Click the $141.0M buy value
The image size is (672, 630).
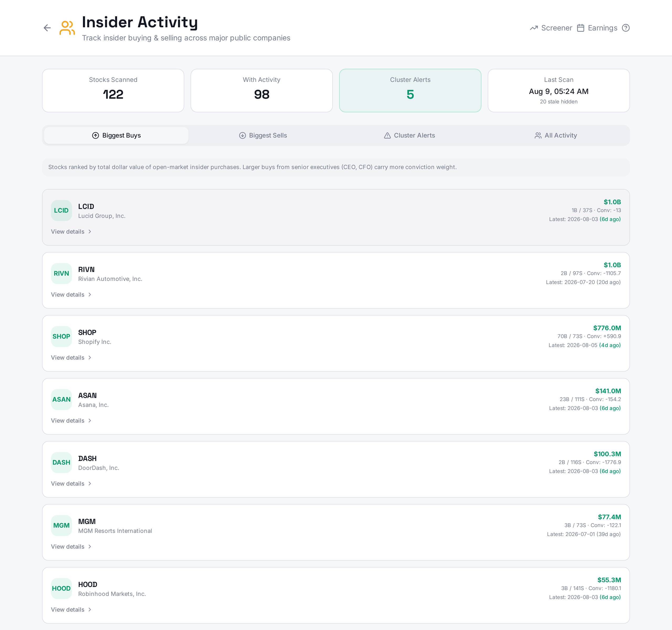pos(608,391)
